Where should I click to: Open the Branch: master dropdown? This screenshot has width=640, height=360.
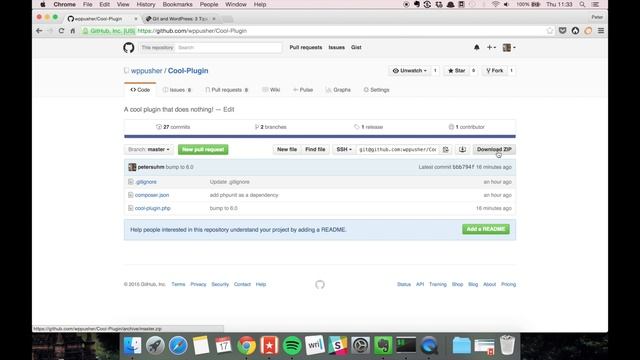tap(149, 149)
